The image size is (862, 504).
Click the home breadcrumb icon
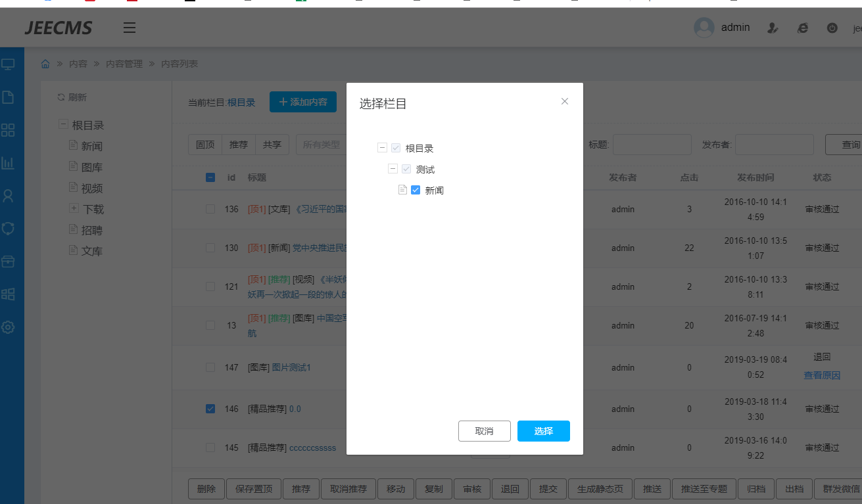tap(45, 64)
